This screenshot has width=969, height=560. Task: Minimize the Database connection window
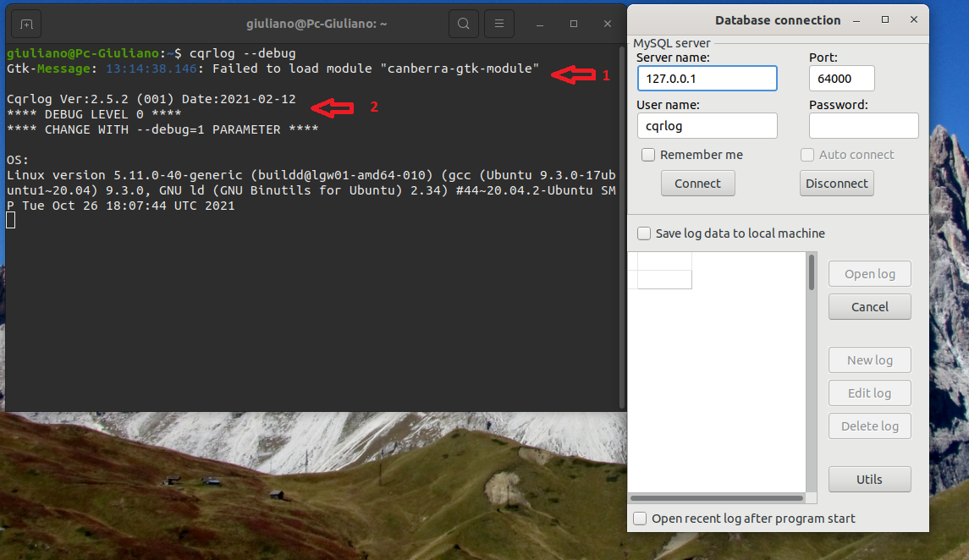(856, 20)
